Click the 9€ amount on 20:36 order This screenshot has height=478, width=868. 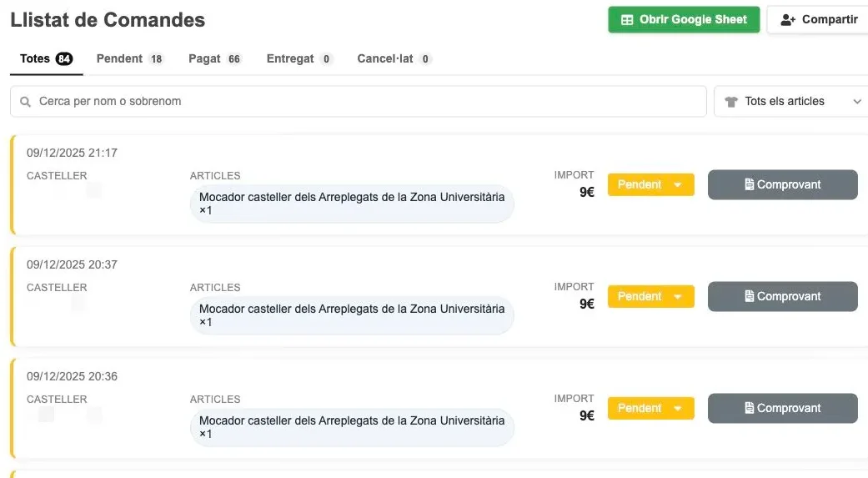click(587, 416)
